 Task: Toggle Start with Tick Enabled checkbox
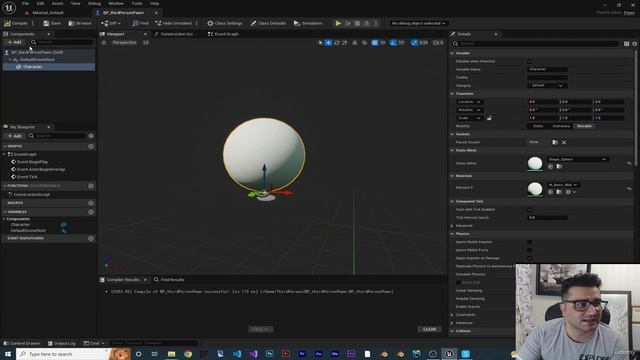click(x=529, y=209)
